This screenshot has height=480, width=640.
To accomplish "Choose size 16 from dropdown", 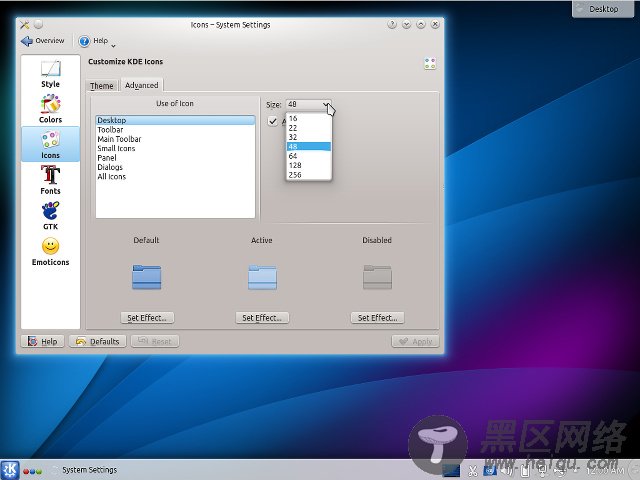I will point(309,118).
